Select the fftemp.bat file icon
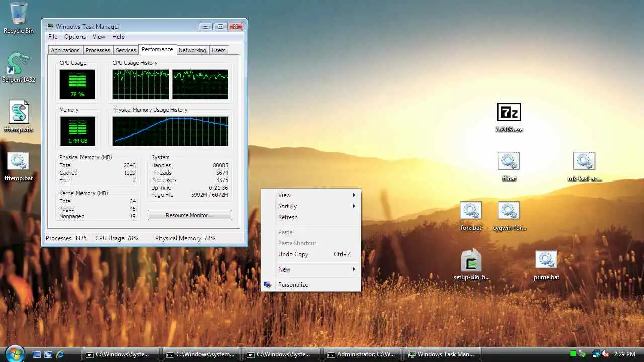 [x=19, y=166]
